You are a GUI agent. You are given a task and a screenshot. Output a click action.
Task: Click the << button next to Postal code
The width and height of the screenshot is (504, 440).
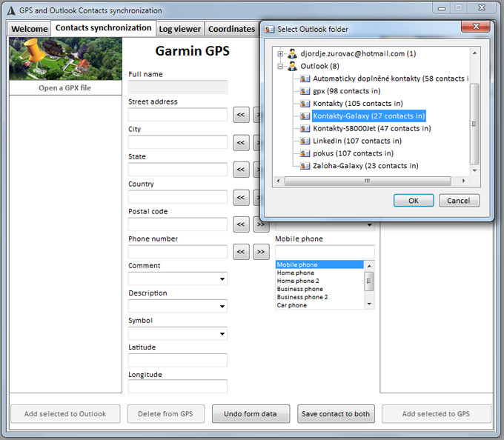[241, 224]
